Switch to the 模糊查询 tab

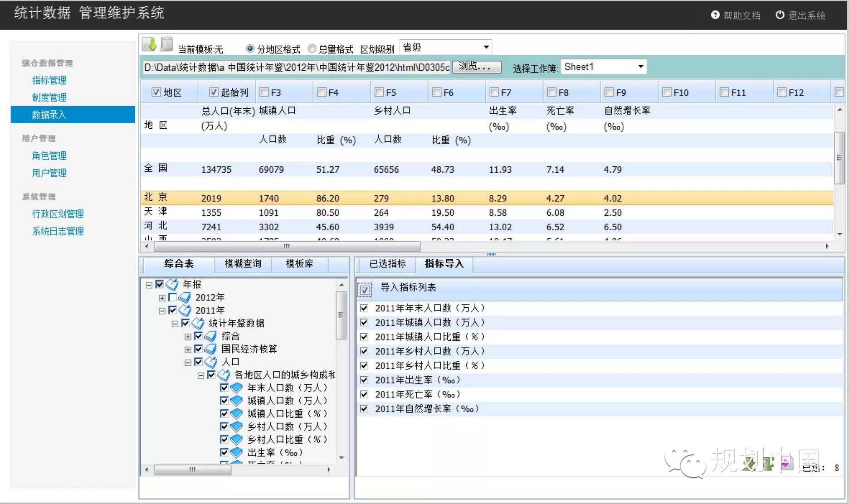(243, 264)
